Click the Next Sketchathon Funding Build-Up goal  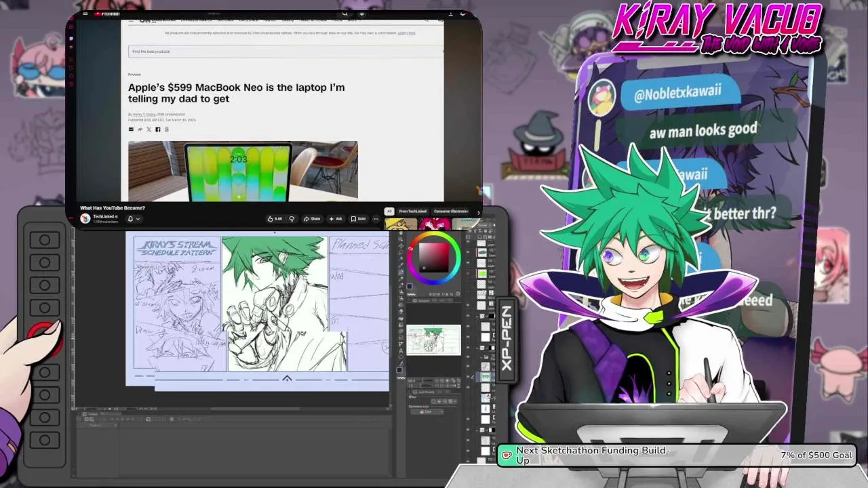(593, 455)
